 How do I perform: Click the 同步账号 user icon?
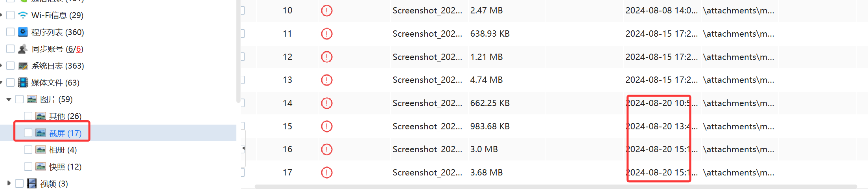(x=23, y=49)
